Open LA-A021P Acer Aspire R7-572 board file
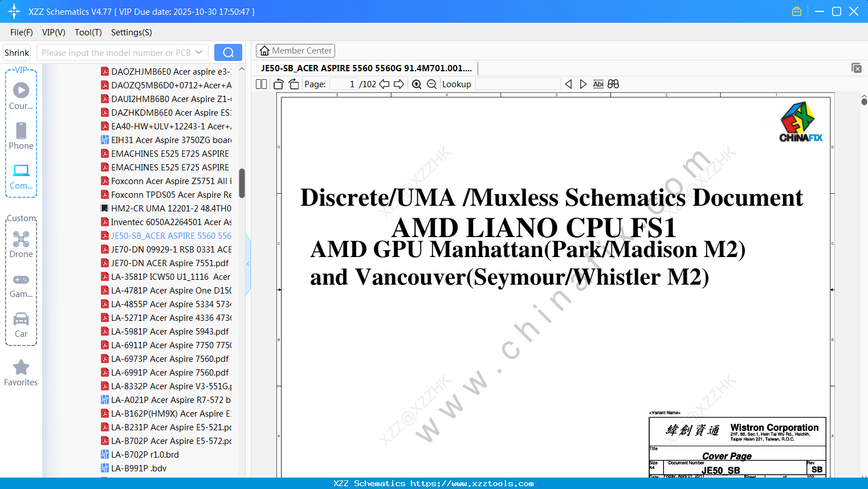This screenshot has width=868, height=489. (x=166, y=400)
